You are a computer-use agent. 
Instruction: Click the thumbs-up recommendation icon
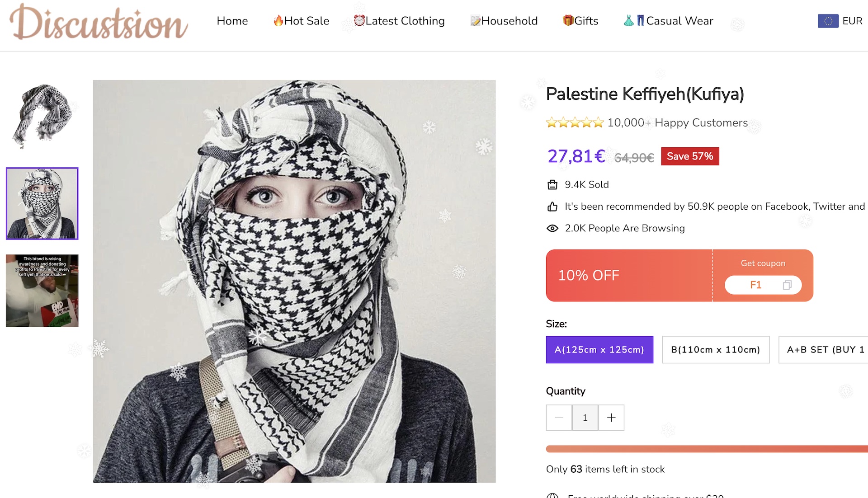click(552, 207)
